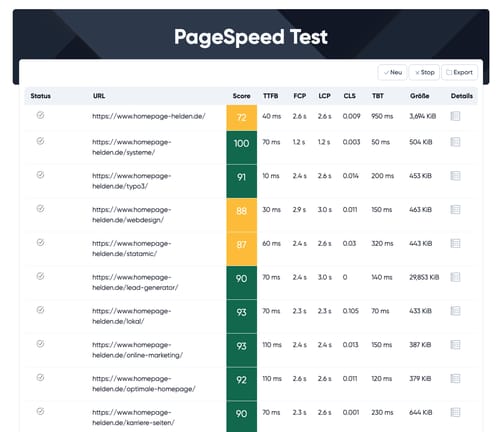Click the URL column header
This screenshot has width=500, height=432.
pyautogui.click(x=99, y=96)
